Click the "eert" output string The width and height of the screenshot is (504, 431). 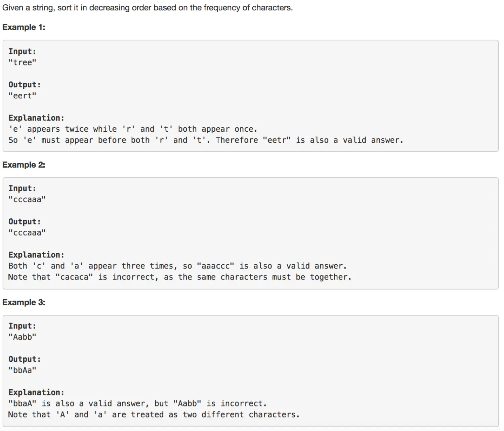pyautogui.click(x=22, y=96)
